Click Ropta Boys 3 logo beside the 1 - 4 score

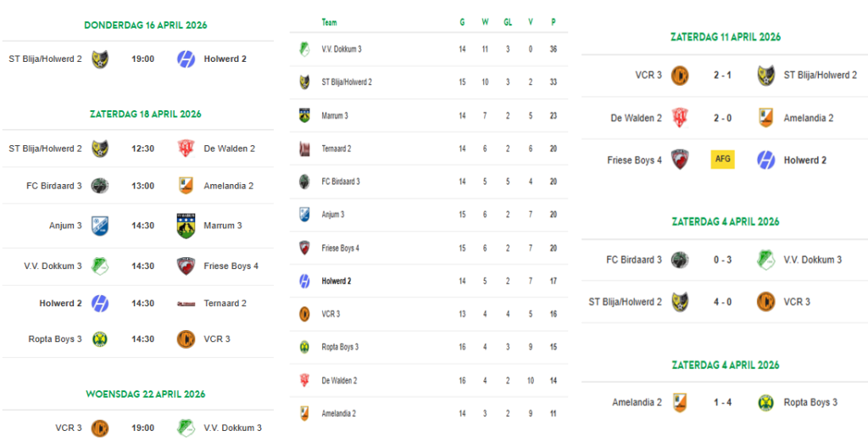pos(765,402)
